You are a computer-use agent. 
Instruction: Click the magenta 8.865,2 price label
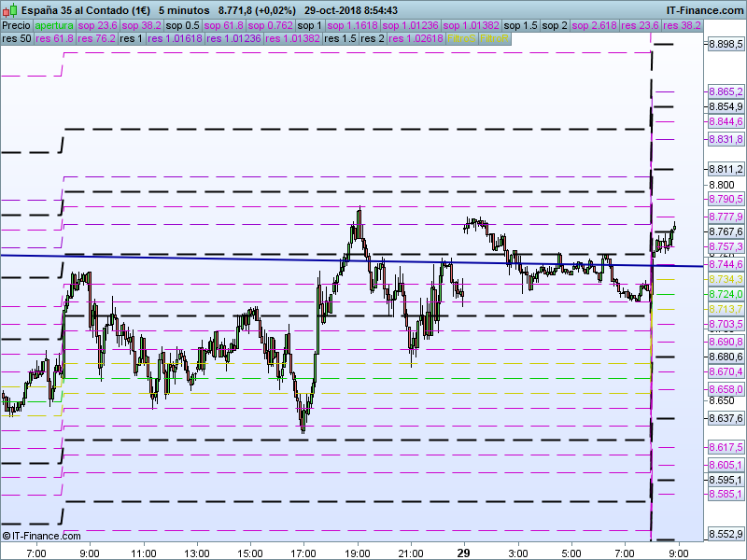pos(726,91)
